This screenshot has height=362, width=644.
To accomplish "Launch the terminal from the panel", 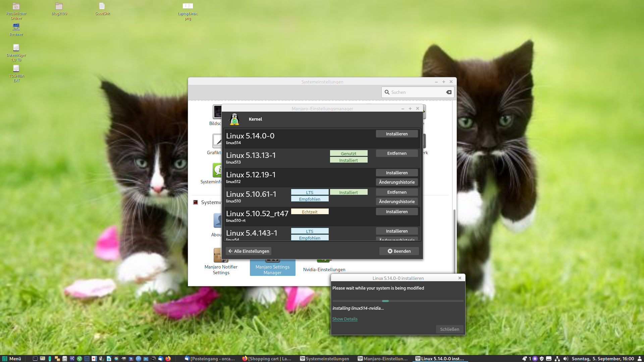I will (35, 359).
